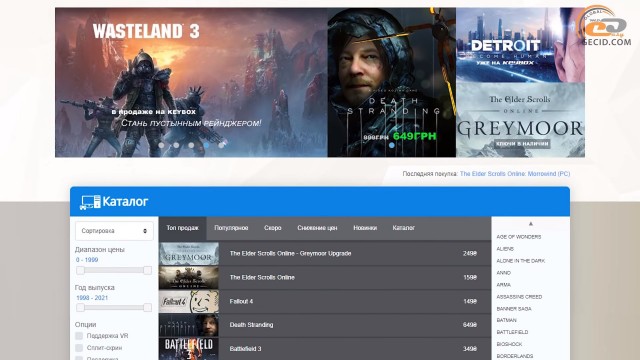Enable the Сплит-скрин checkbox
This screenshot has width=640, height=360.
[79, 348]
